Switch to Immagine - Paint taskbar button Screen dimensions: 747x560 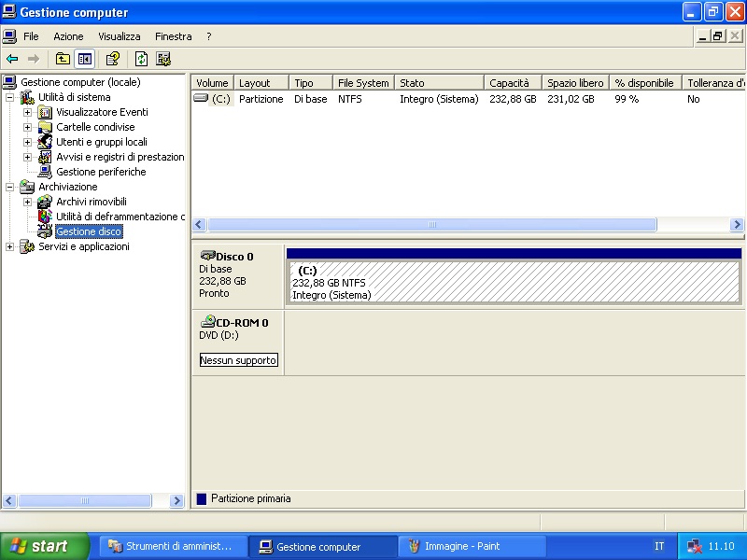(x=460, y=547)
